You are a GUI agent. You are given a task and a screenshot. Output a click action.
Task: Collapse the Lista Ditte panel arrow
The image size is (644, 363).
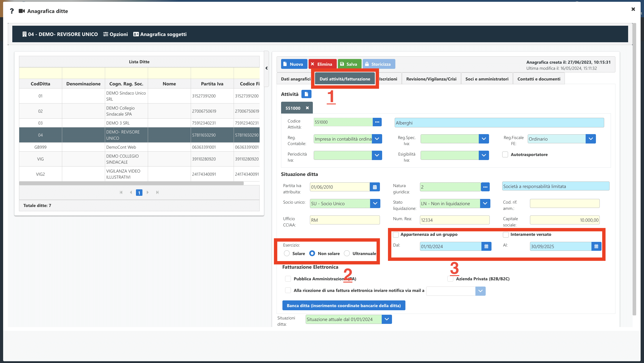267,68
